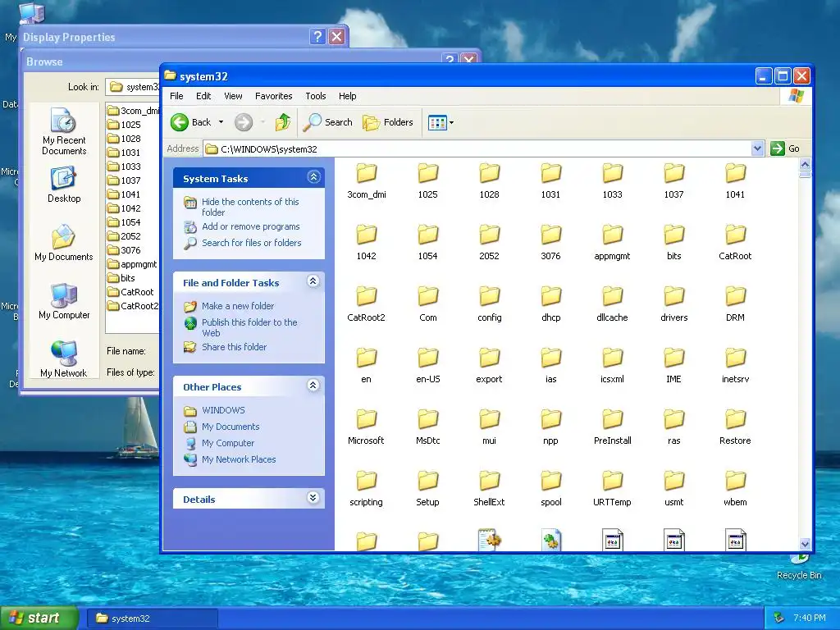Open WINDOWS in Other Places
The image size is (840, 630).
pyautogui.click(x=223, y=410)
